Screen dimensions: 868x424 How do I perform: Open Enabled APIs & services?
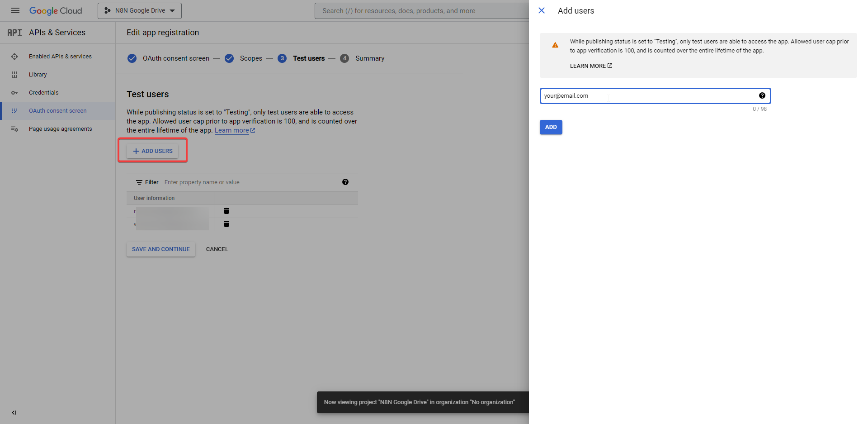click(x=60, y=57)
